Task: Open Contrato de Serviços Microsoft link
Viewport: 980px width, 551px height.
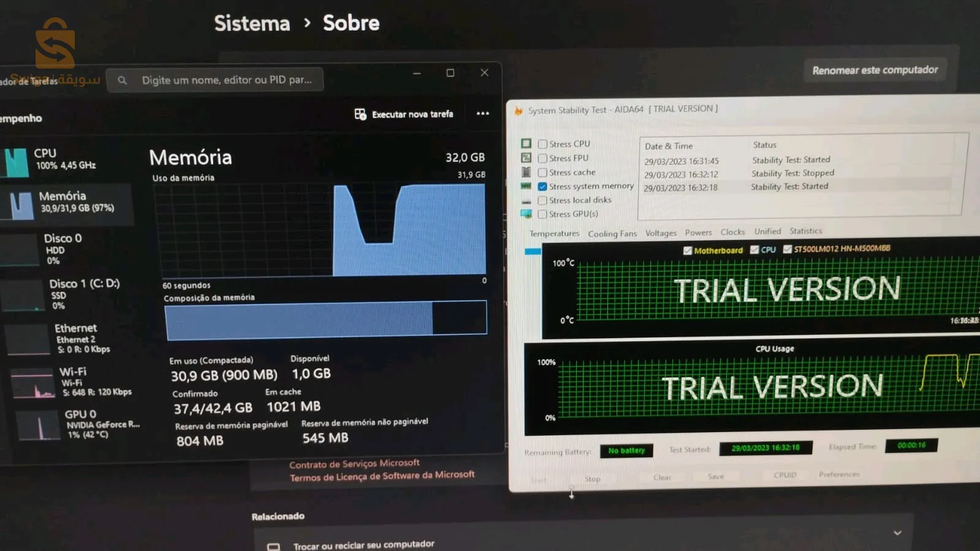Action: point(354,463)
